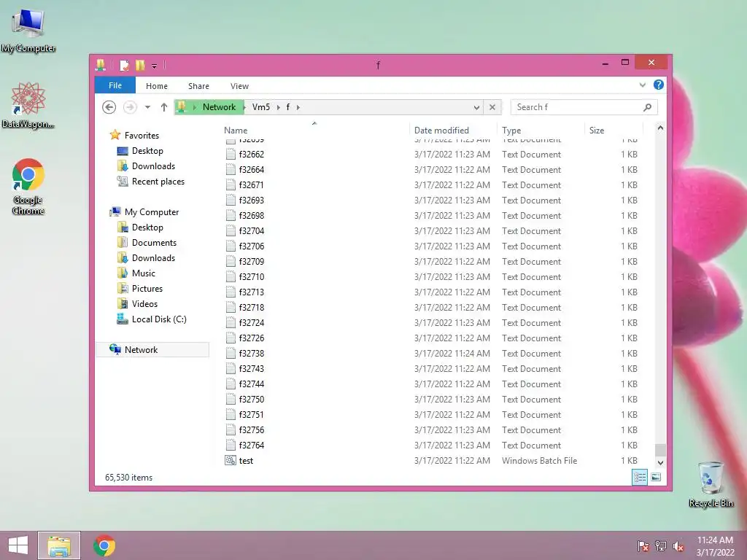Expand the chevron after Vm5 in the path
The image size is (747, 560).
coord(278,107)
